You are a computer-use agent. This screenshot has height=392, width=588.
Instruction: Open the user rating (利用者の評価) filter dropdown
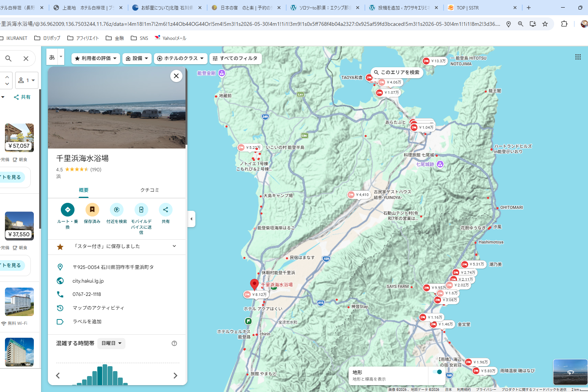click(96, 58)
